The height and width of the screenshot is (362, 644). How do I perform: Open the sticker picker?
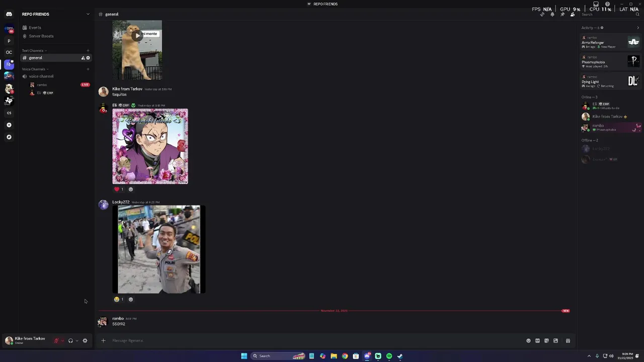[x=546, y=341]
